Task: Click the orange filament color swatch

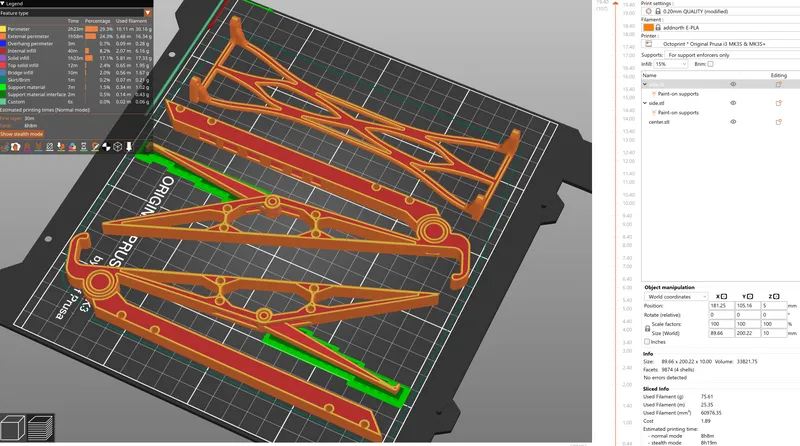Action: click(648, 28)
